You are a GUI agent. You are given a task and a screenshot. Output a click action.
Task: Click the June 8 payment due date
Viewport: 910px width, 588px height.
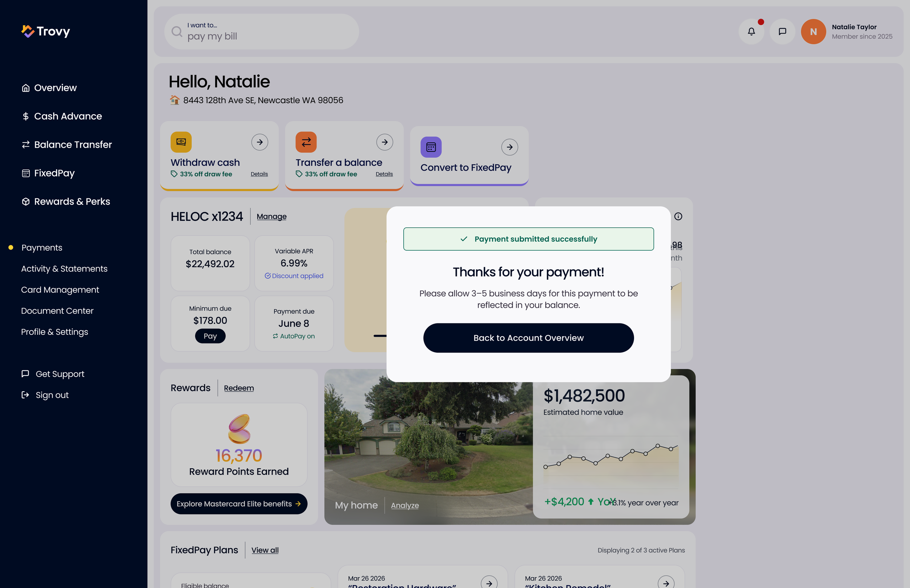click(294, 323)
